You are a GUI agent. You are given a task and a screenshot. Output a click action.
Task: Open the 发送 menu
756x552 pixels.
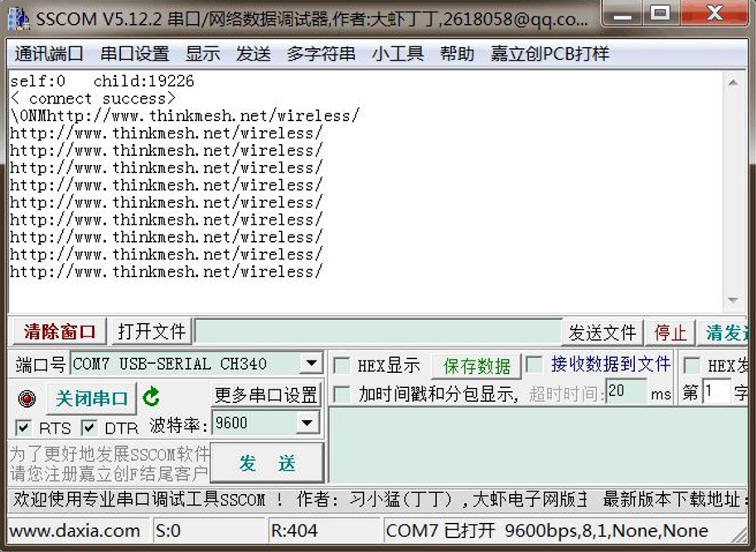click(x=253, y=53)
